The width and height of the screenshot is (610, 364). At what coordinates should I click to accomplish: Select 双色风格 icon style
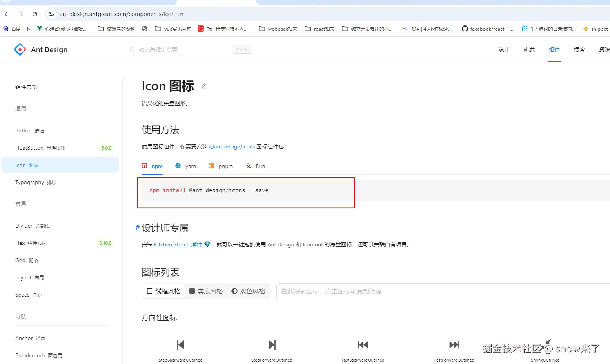tap(249, 291)
